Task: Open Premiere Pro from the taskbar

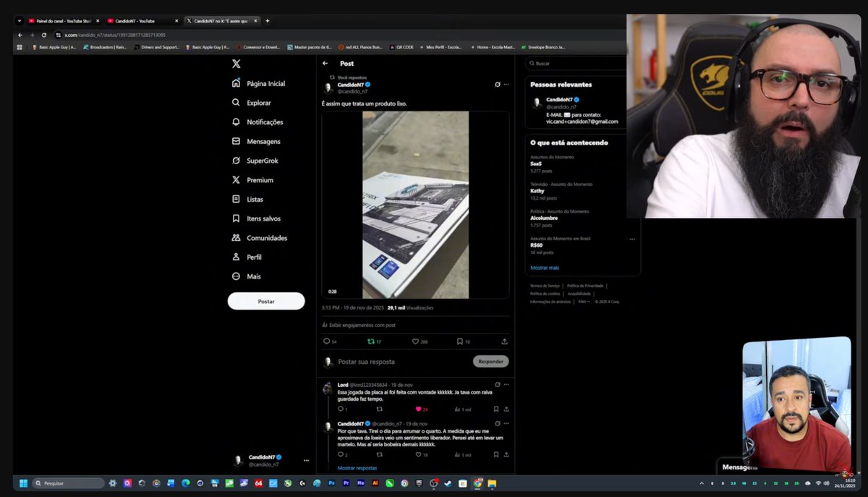Action: pos(346,483)
